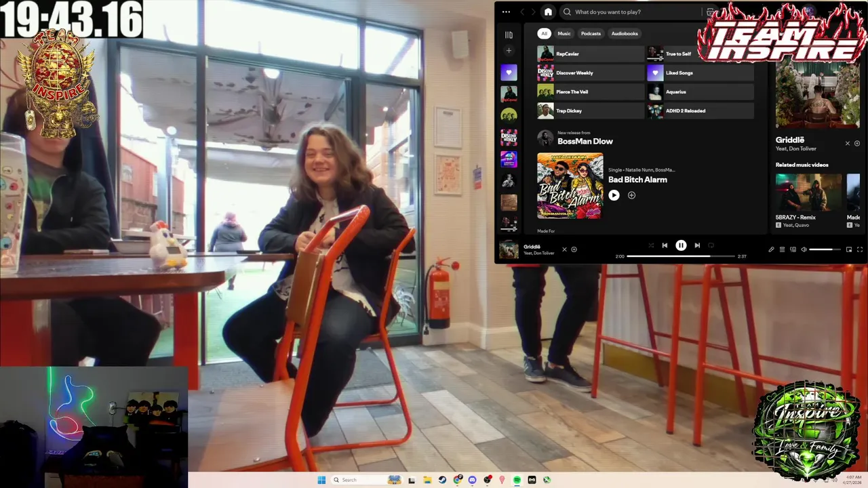868x488 pixels.
Task: Open Chrome from the taskbar
Action: coord(458,480)
